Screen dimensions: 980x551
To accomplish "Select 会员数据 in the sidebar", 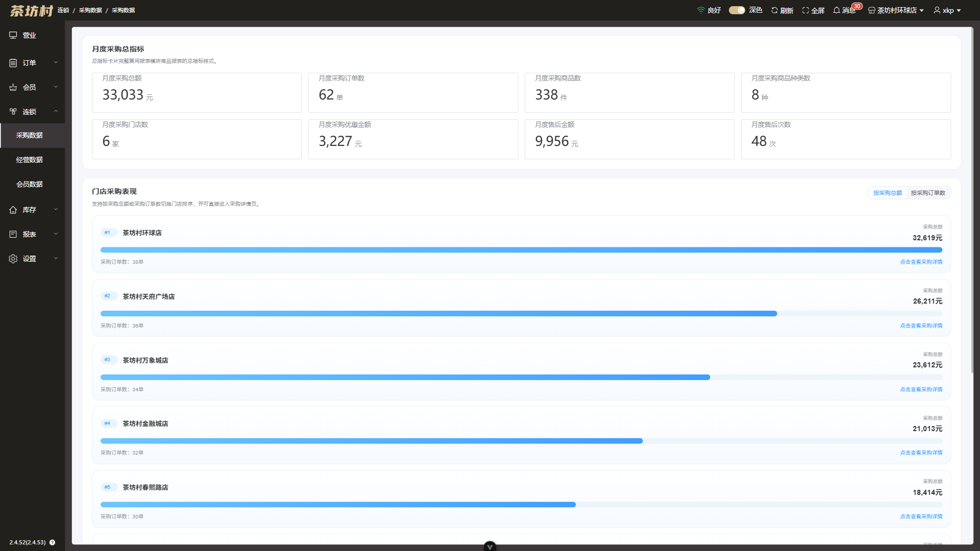I will (33, 184).
